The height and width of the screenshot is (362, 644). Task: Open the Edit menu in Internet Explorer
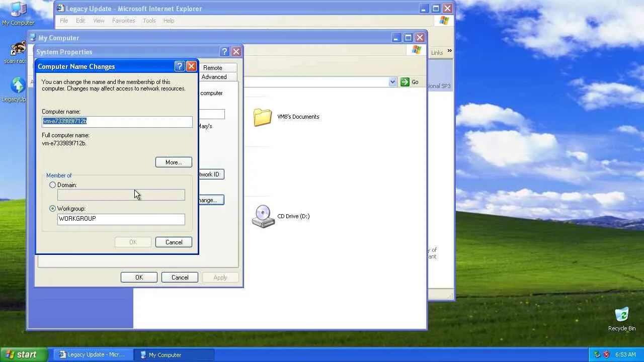[x=80, y=21]
